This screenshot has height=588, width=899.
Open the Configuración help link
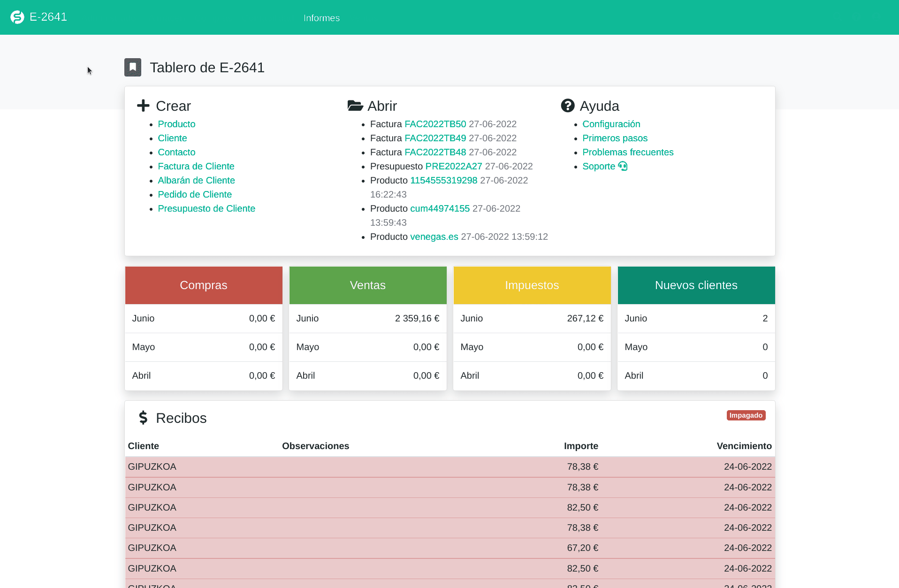point(611,124)
